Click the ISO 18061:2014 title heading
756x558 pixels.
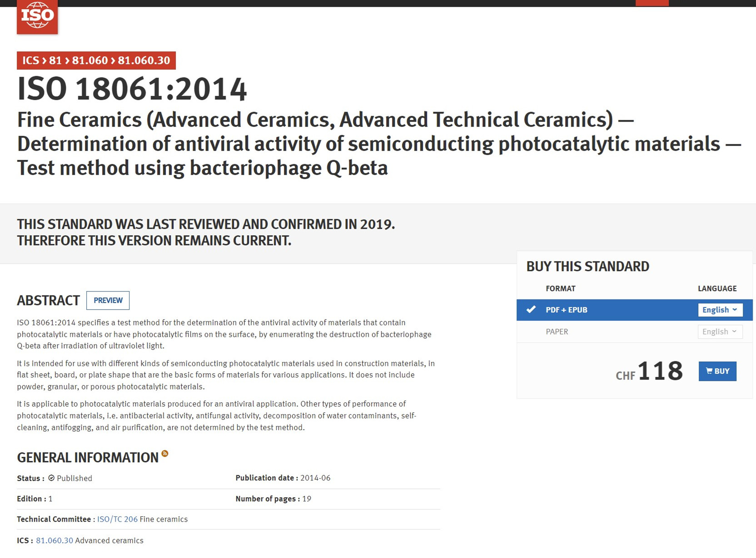[x=132, y=89]
